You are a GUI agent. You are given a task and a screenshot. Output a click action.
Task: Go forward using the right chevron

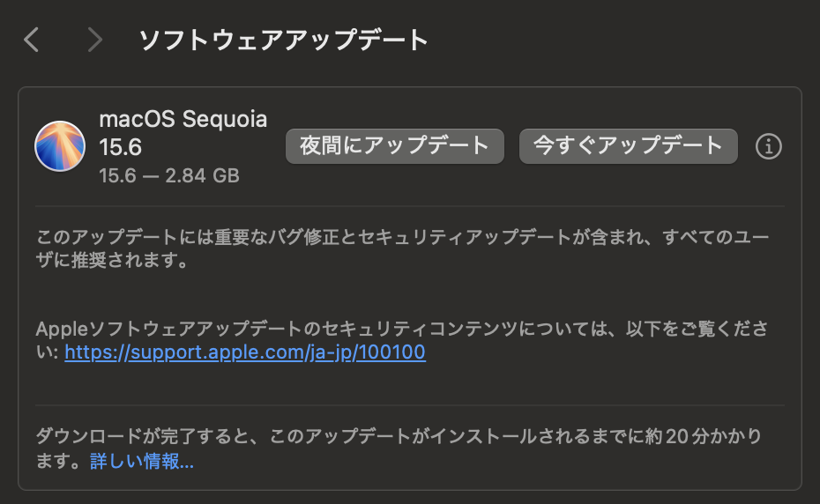[94, 40]
